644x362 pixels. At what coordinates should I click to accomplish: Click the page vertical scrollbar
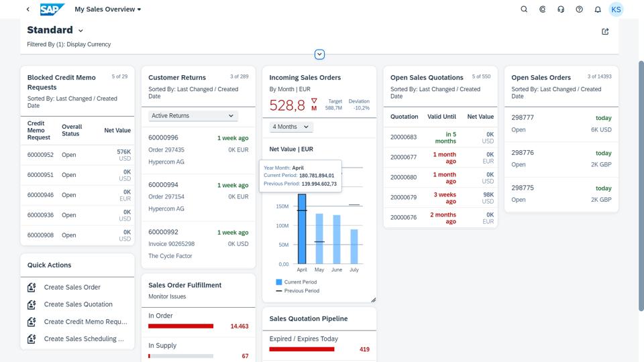(641, 186)
